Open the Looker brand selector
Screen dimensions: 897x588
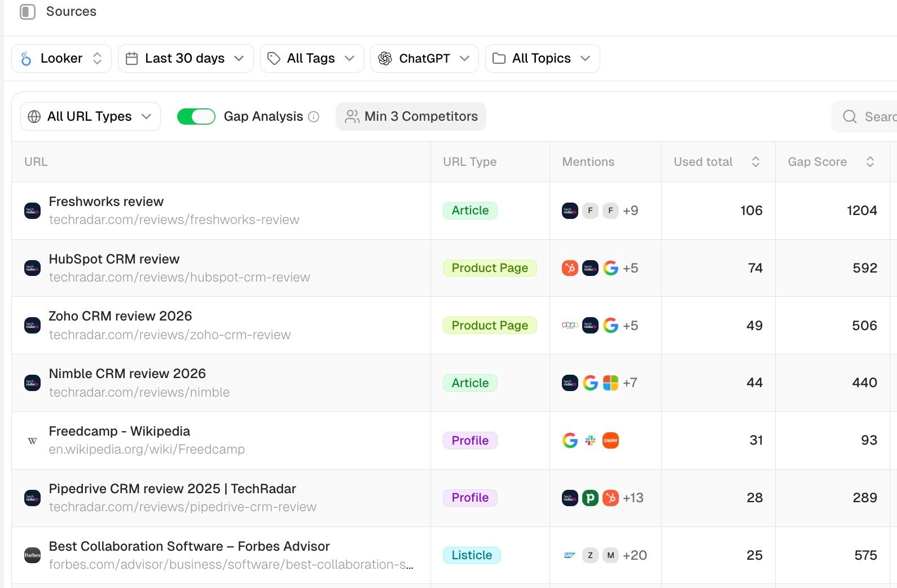coord(61,59)
